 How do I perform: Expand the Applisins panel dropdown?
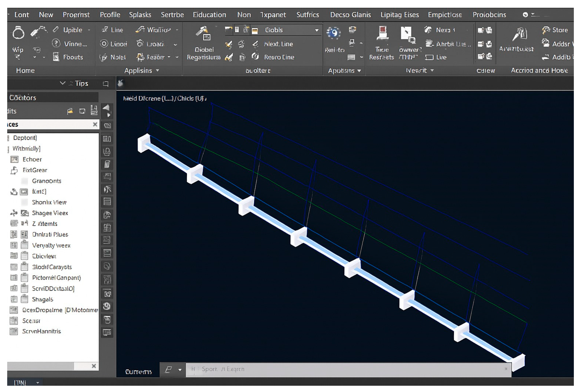[x=157, y=71]
